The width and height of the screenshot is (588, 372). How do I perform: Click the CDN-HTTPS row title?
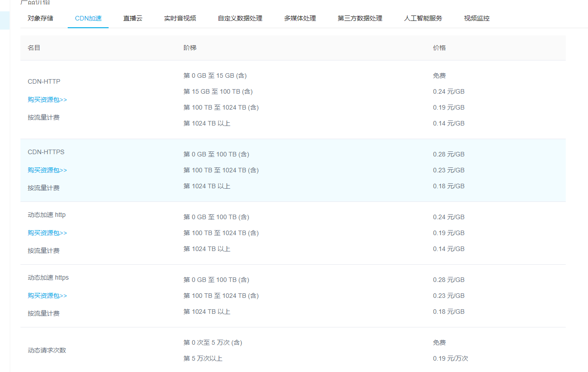point(46,152)
